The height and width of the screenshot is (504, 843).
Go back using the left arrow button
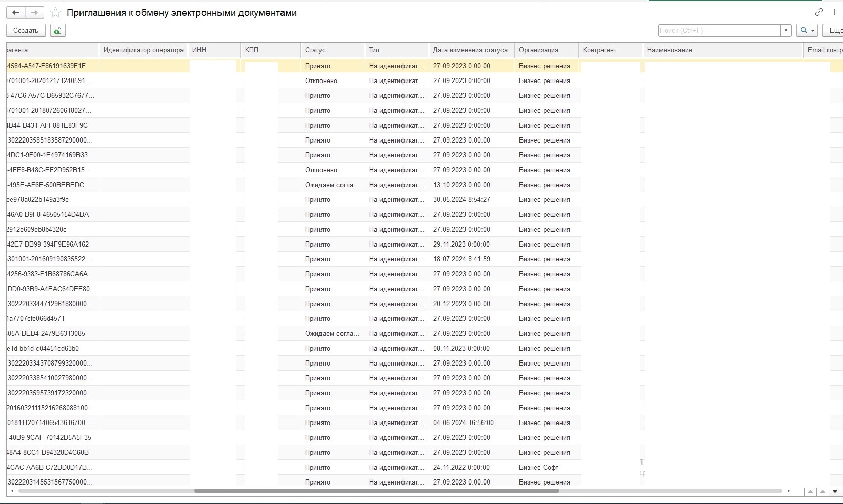coord(16,13)
